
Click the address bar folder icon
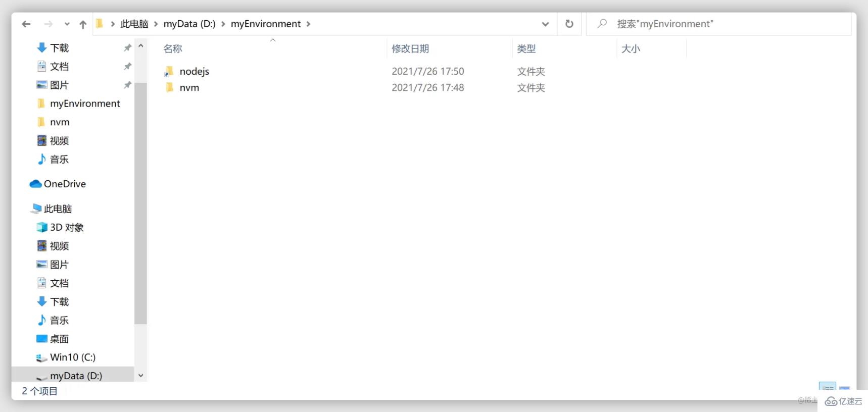tap(100, 23)
